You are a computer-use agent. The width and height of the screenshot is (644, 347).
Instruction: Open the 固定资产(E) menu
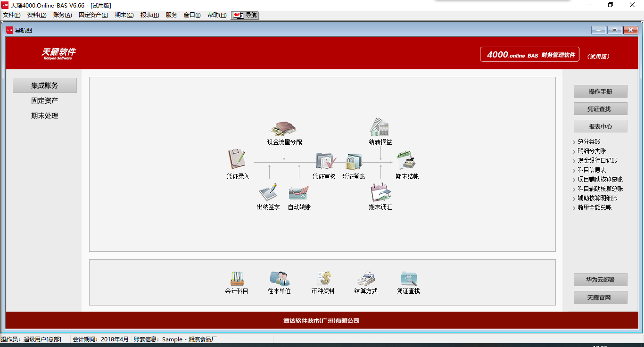coord(93,15)
